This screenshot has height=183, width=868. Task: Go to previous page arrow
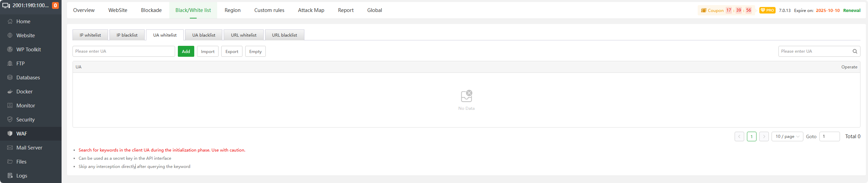739,136
